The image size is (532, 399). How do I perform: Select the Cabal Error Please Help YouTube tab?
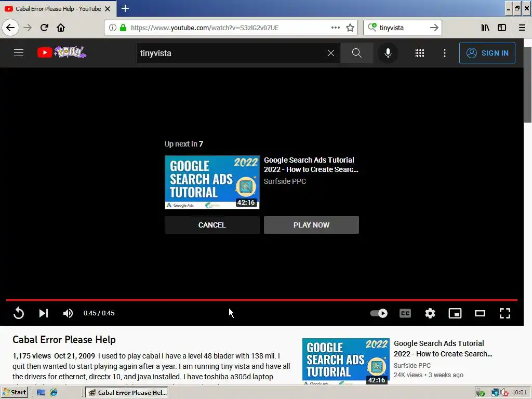tap(58, 9)
